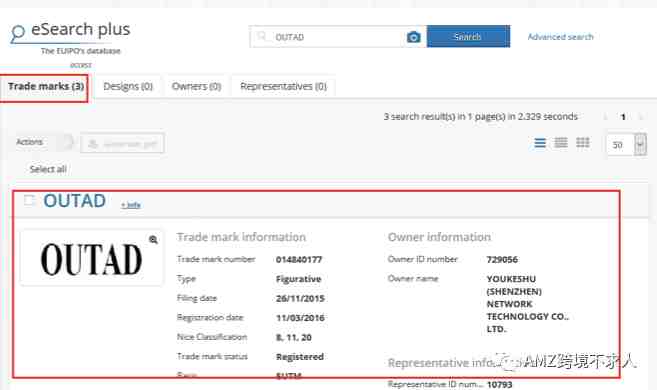This screenshot has width=657, height=390.
Task: Switch to list view layout
Action: (540, 143)
